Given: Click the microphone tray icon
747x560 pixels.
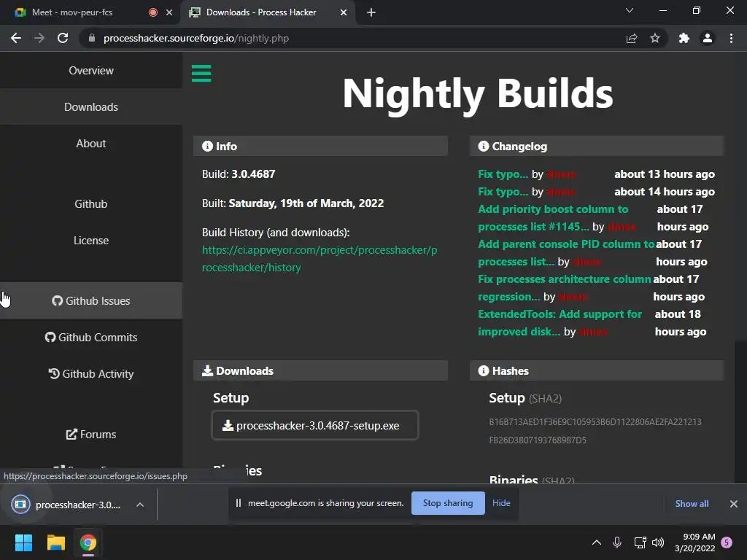Looking at the screenshot, I should [617, 542].
